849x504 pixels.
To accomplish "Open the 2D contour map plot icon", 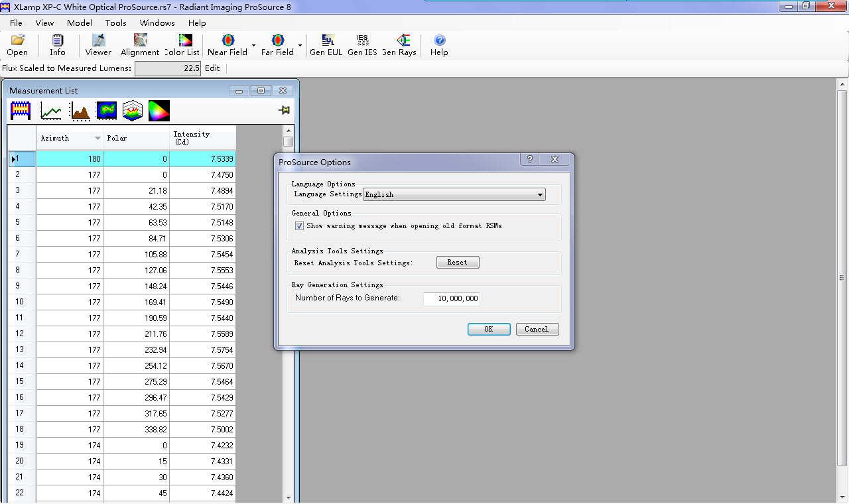I will (107, 111).
